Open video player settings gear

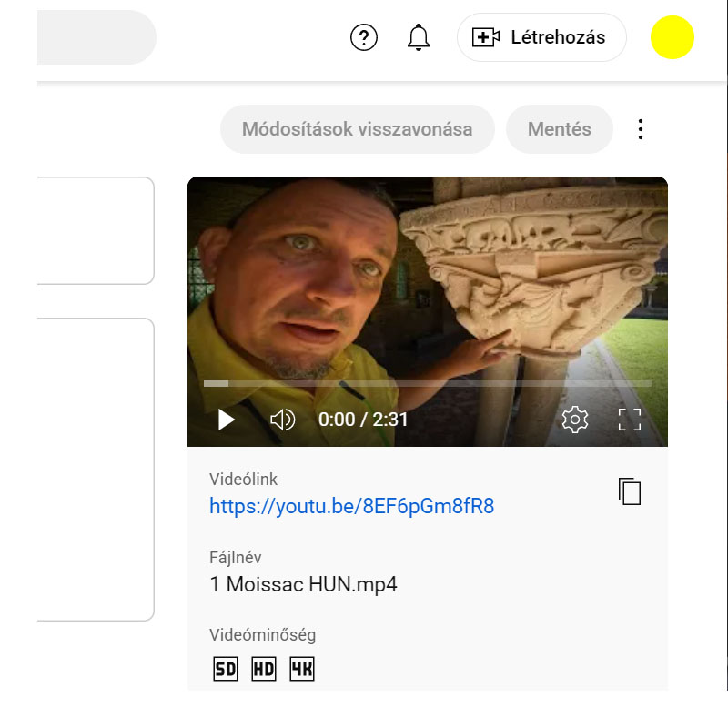click(x=575, y=420)
